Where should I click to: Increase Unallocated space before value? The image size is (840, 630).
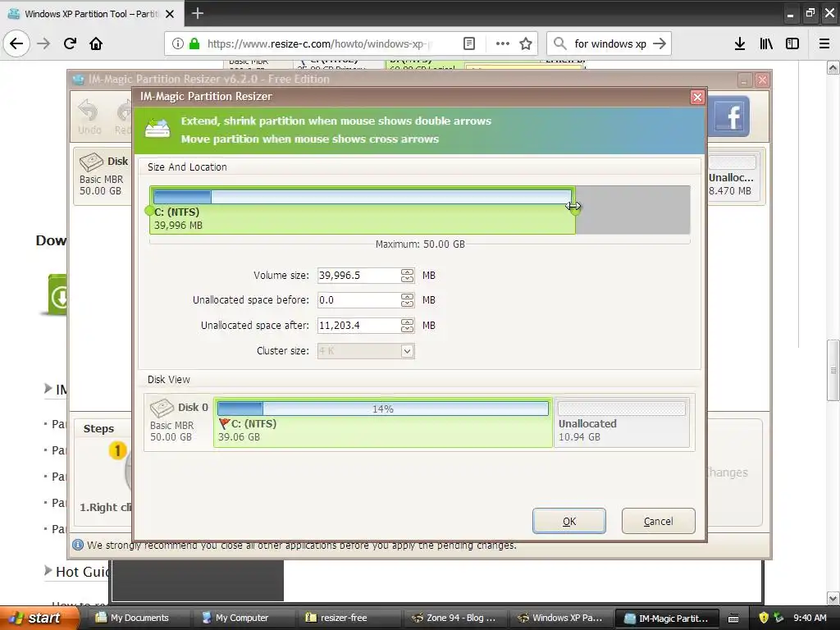tap(407, 296)
